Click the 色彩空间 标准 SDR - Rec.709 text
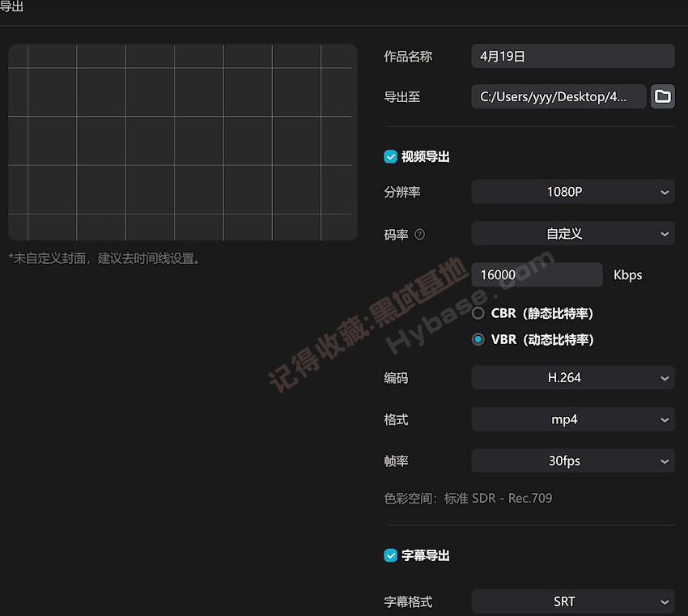 point(468,498)
